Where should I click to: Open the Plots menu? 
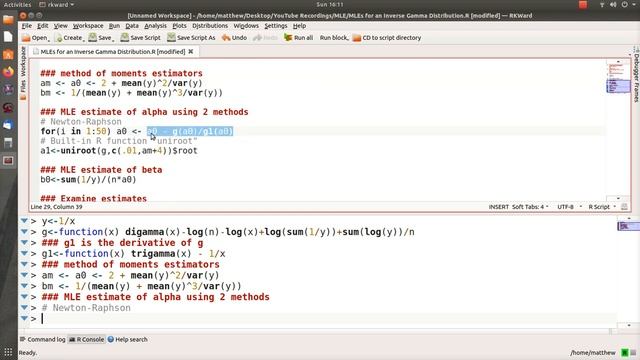pyautogui.click(x=179, y=26)
